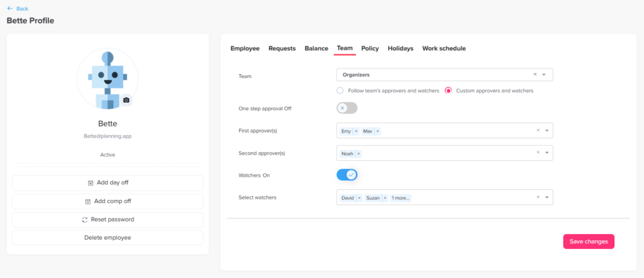Click the camera icon on avatar
The height and width of the screenshot is (278, 644).
[x=126, y=100]
